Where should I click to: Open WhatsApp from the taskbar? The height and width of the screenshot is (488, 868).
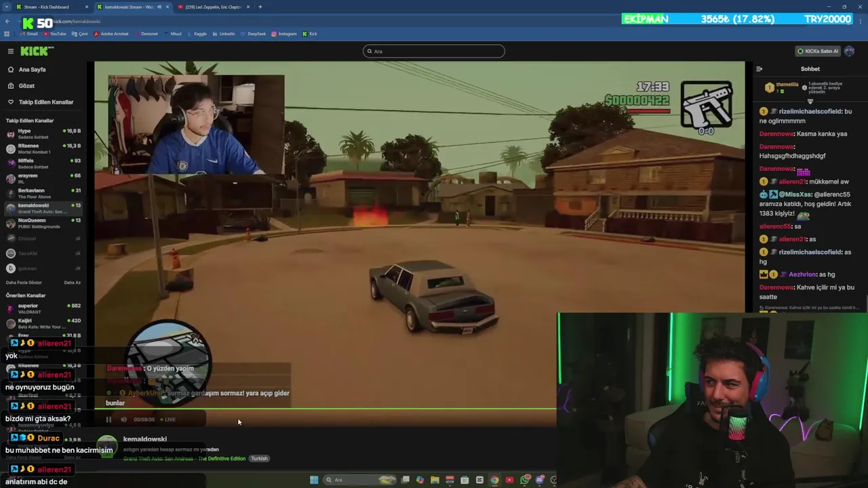coord(525,480)
